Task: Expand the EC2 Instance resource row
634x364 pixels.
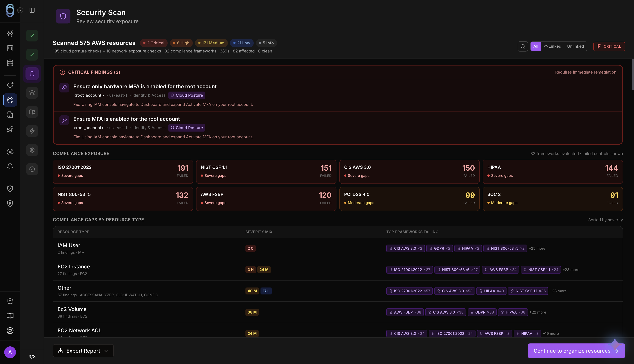Action: click(338, 270)
